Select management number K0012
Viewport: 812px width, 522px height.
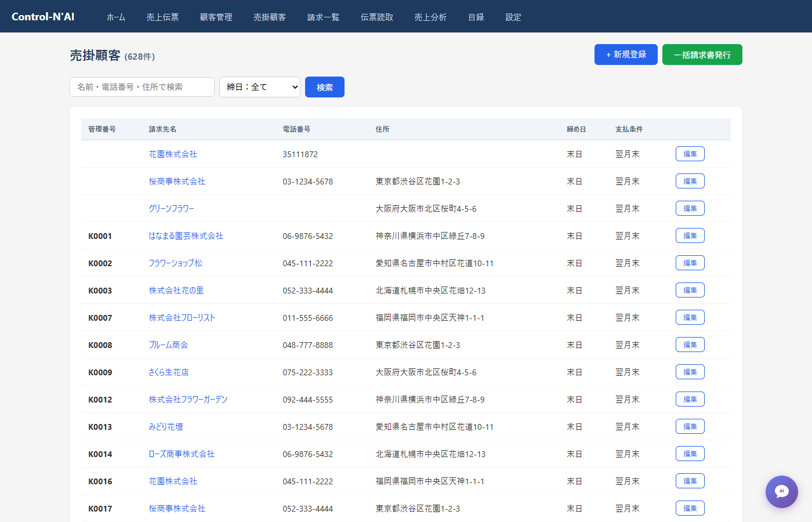(x=100, y=400)
